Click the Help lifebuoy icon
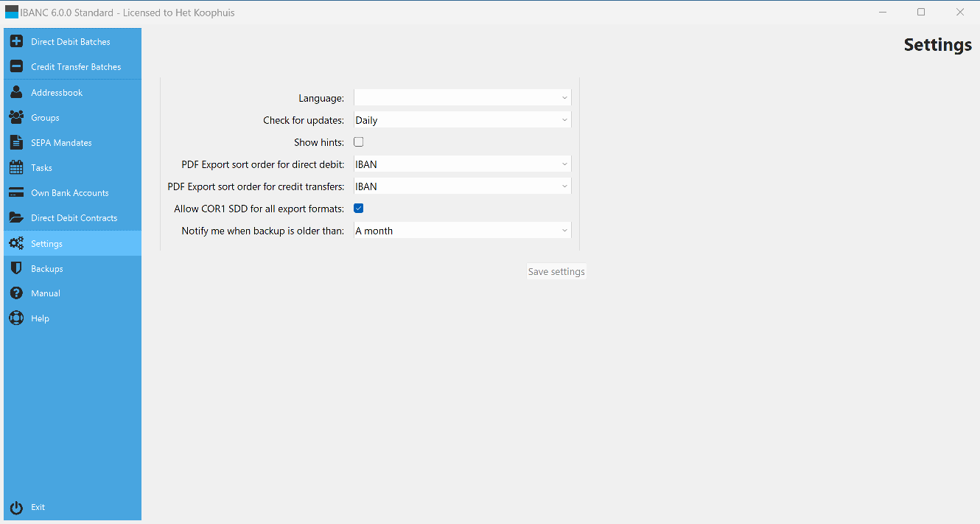Viewport: 980px width, 524px height. (16, 318)
